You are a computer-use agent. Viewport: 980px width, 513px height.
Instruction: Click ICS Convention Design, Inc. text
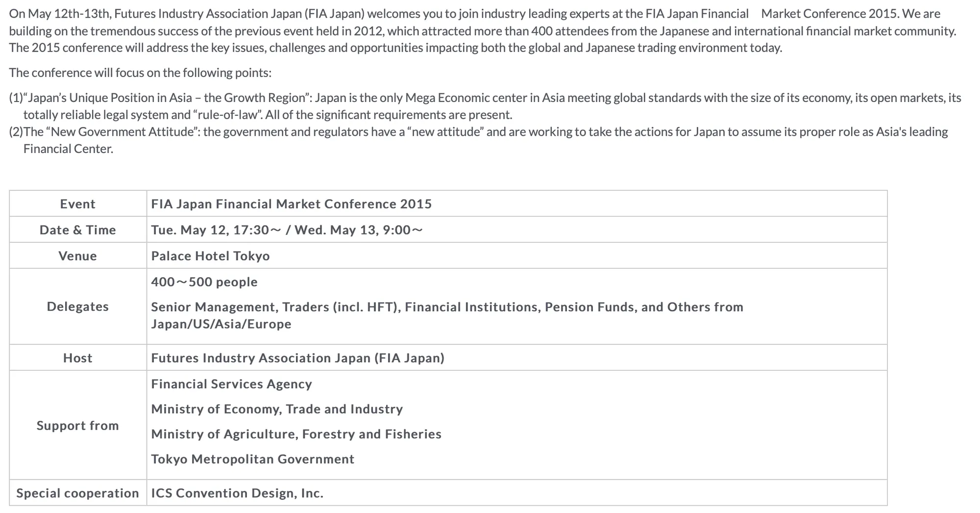tap(237, 493)
